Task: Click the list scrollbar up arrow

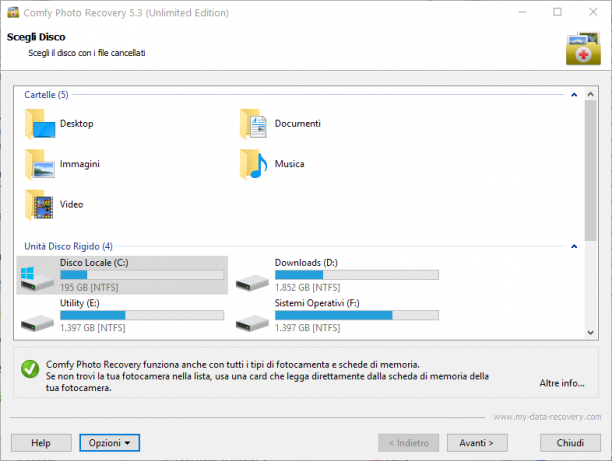Action: coord(590,94)
